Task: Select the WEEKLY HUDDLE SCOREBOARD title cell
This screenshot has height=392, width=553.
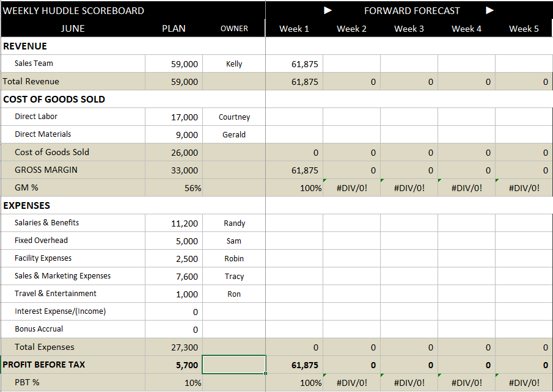Action: click(133, 10)
